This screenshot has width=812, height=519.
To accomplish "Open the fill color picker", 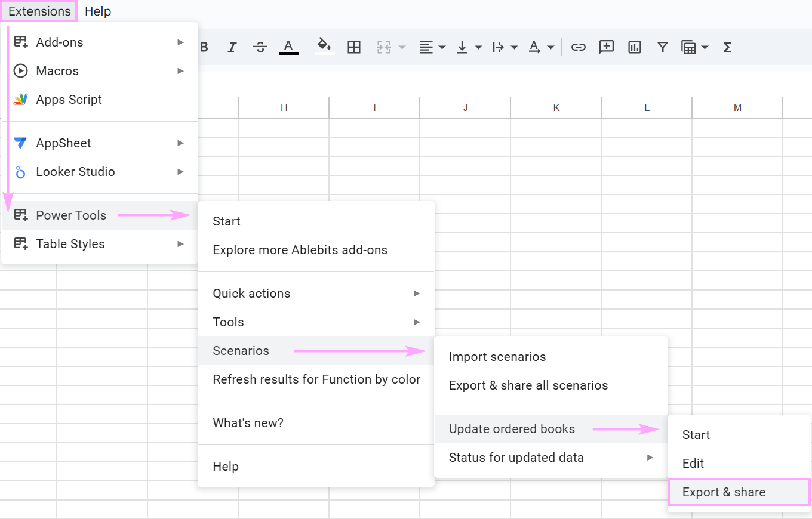I will [x=324, y=47].
